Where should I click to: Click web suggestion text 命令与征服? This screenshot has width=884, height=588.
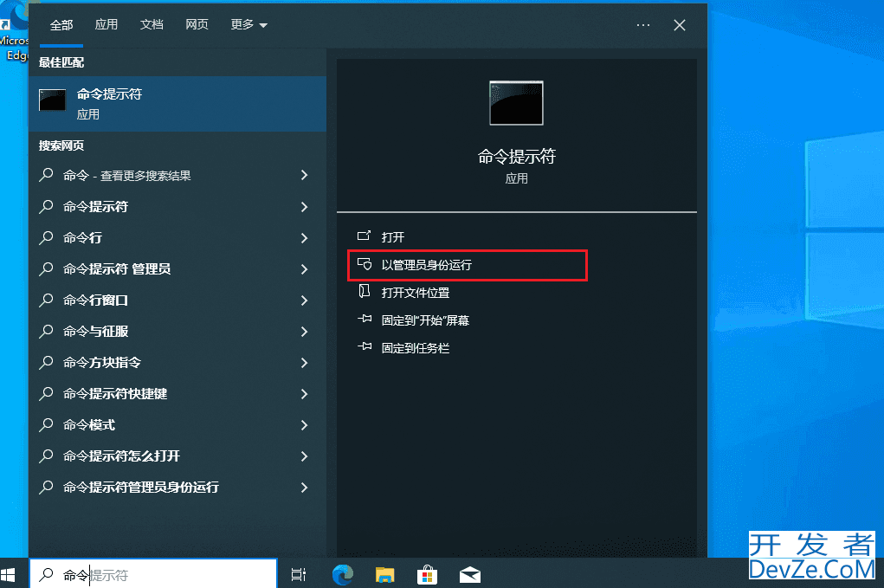95,332
